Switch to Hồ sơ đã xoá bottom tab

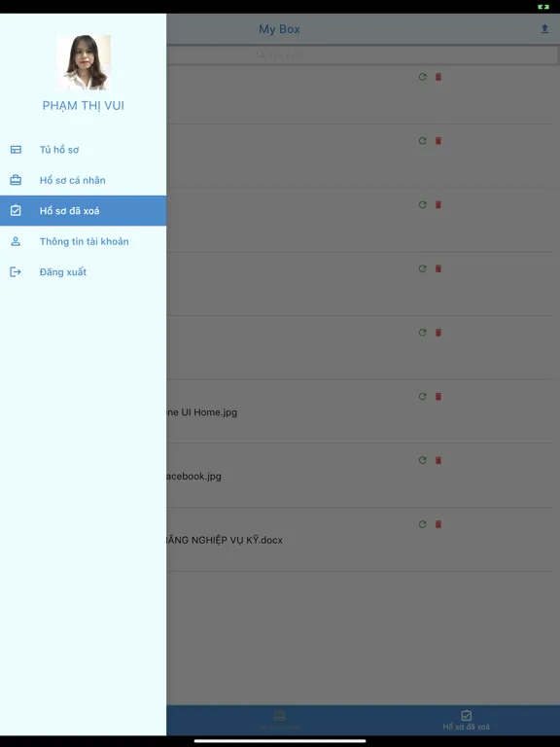(467, 720)
